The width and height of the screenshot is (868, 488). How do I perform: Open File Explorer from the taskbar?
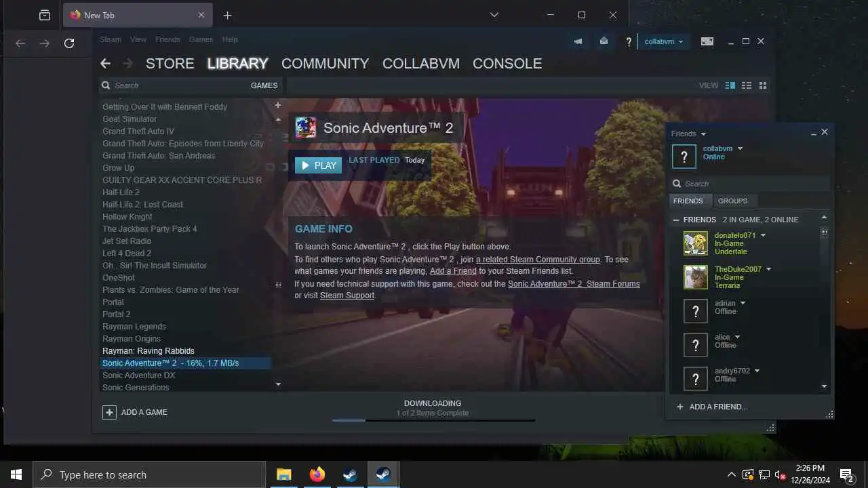[283, 474]
